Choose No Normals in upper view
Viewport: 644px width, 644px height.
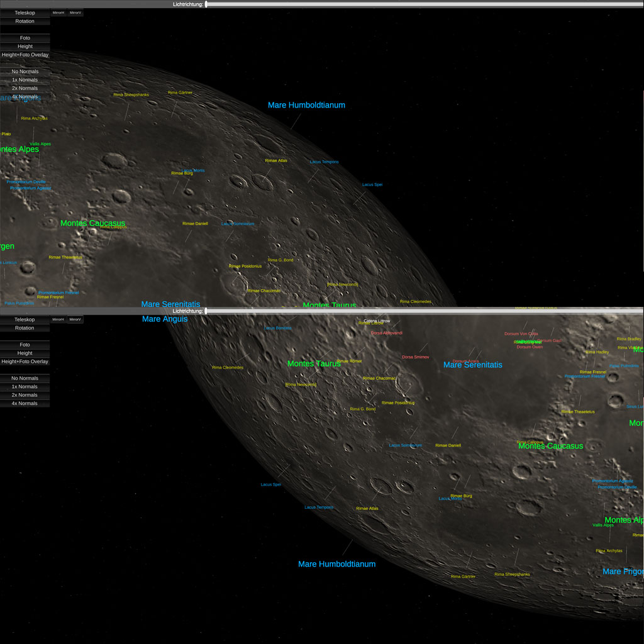[x=25, y=72]
